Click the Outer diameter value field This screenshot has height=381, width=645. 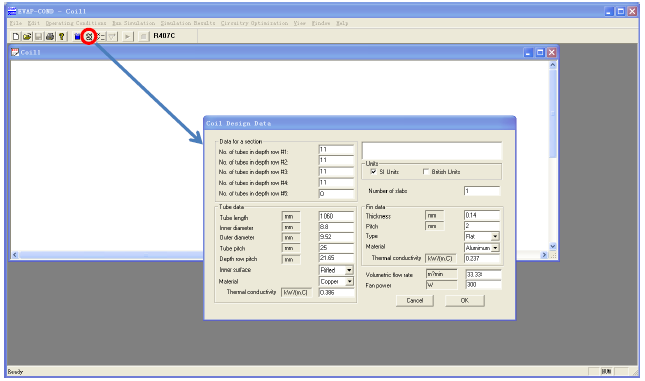(x=336, y=237)
